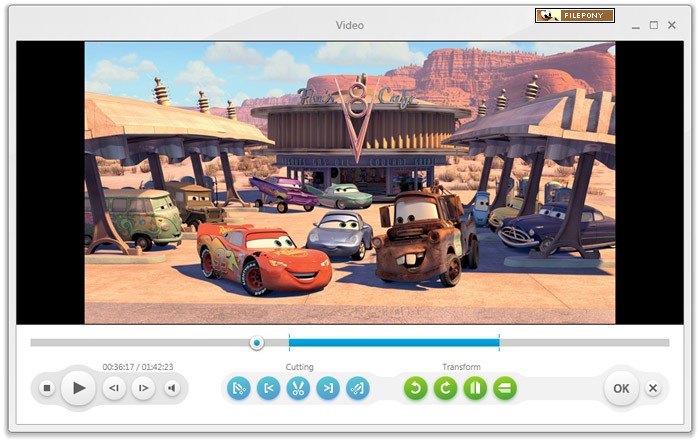This screenshot has width=700, height=442.
Task: Cut the selected section with scissors
Action: click(298, 388)
